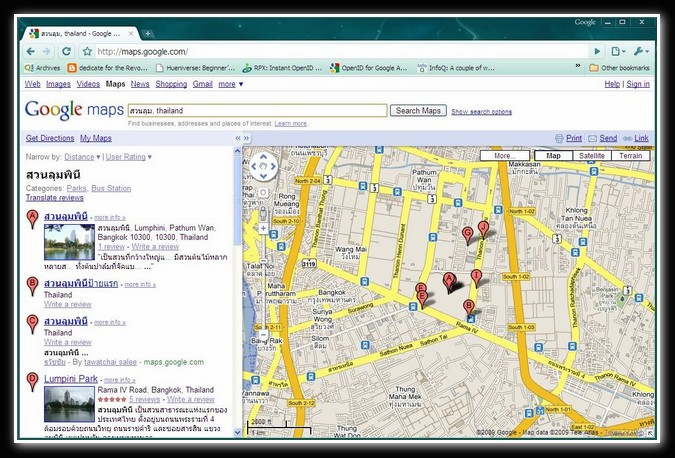The image size is (675, 458).
Task: Open the InfoQ bookmark
Action: click(x=456, y=68)
